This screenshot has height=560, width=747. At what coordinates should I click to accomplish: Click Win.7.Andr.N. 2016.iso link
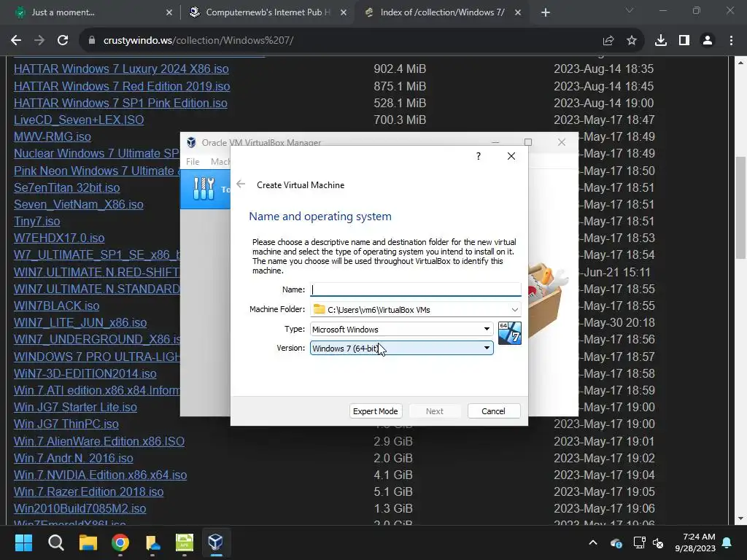pos(74,458)
